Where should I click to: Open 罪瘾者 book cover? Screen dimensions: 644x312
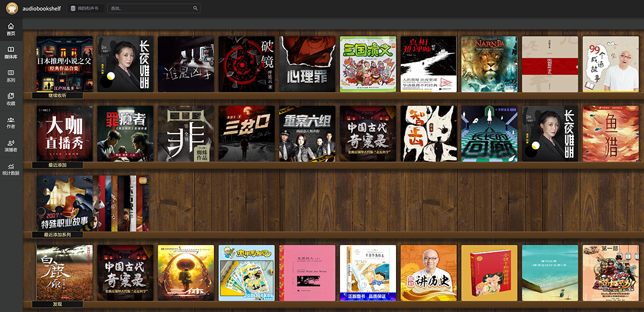[126, 134]
